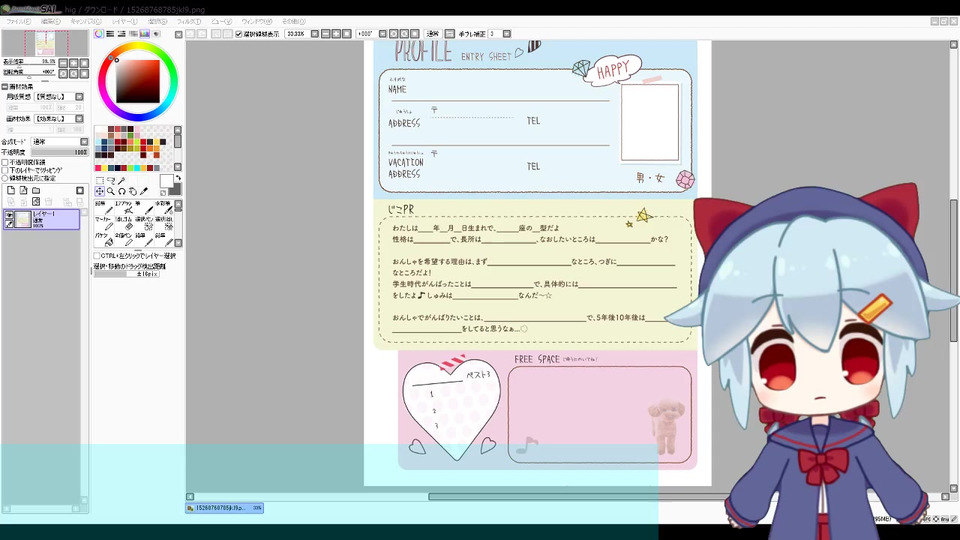Click the swatch palette scroll-down arrow
Image resolution: width=960 pixels, height=540 pixels.
point(178,167)
